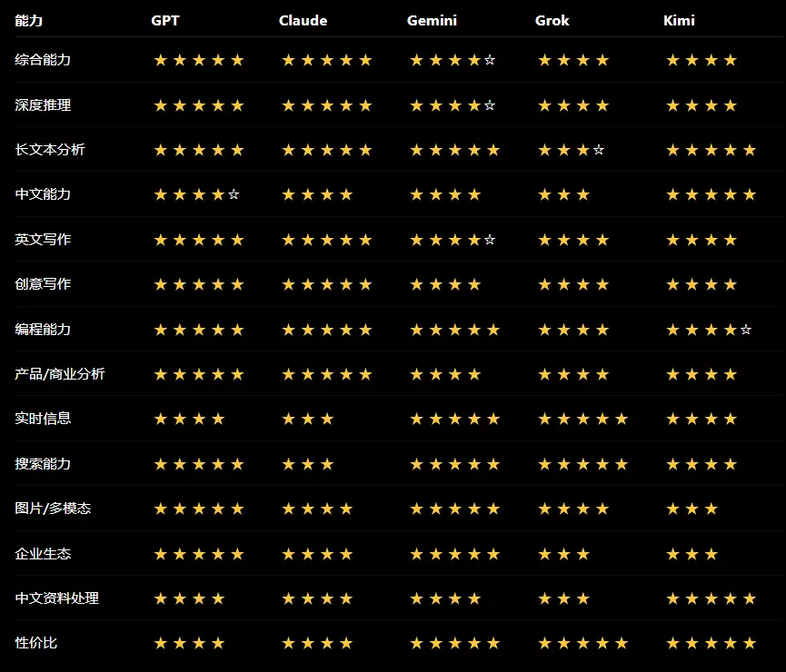Click GPT's star rating for 中文资料处理
Image resolution: width=786 pixels, height=672 pixels.
coord(189,598)
